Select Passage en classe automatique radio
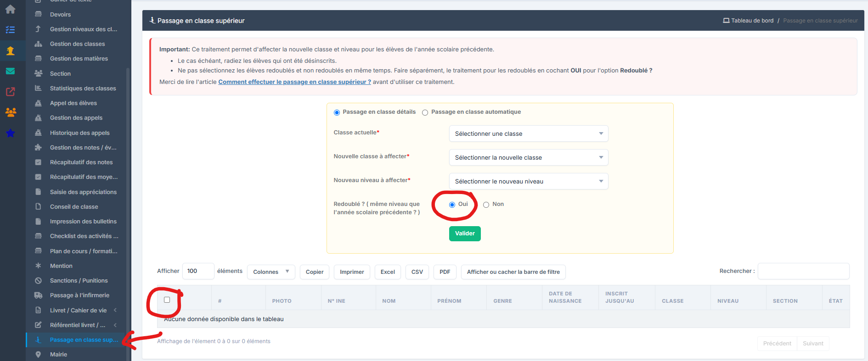 [425, 112]
